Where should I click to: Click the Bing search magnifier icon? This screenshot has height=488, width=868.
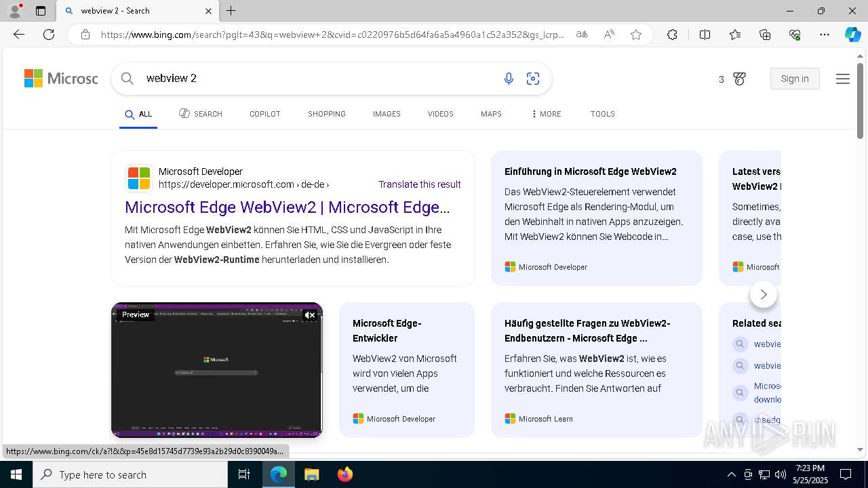click(x=127, y=79)
